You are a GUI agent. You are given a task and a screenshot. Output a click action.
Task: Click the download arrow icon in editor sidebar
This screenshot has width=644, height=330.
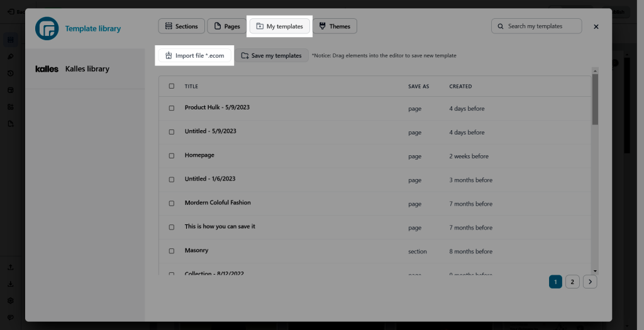(11, 284)
